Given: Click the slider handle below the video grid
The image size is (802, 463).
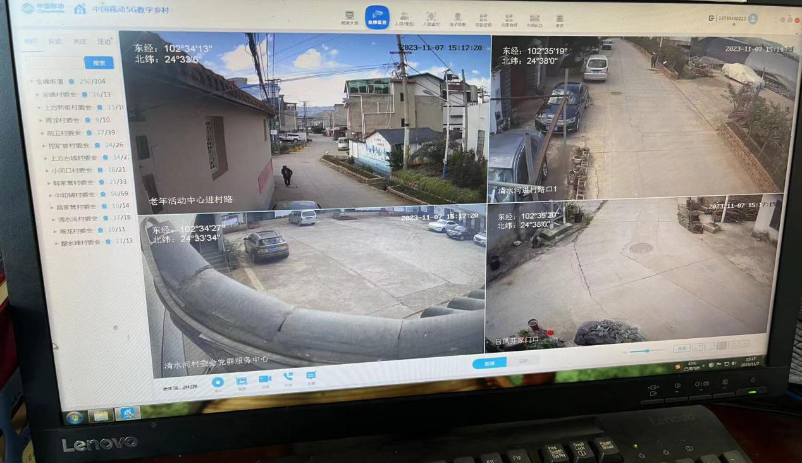Looking at the screenshot, I should 648,351.
